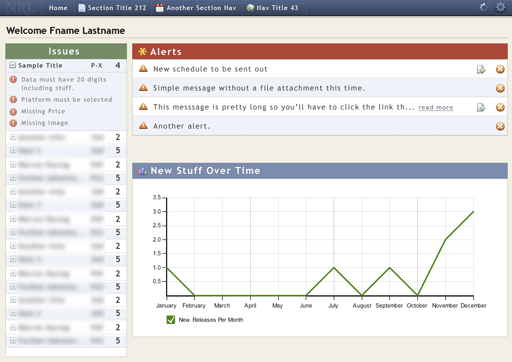The width and height of the screenshot is (512, 362).
Task: Collapse the 'Sample Title' issue group
Action: click(13, 65)
